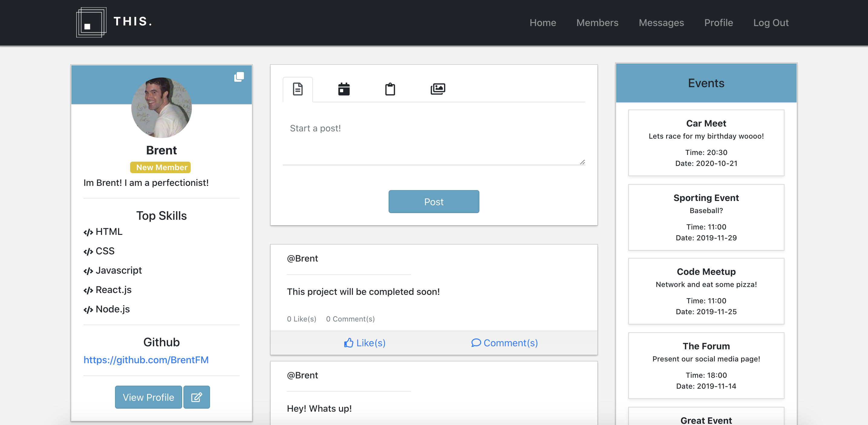Screen dimensions: 868x425
Task: Click the Javascript skill code icon
Action: (x=88, y=271)
